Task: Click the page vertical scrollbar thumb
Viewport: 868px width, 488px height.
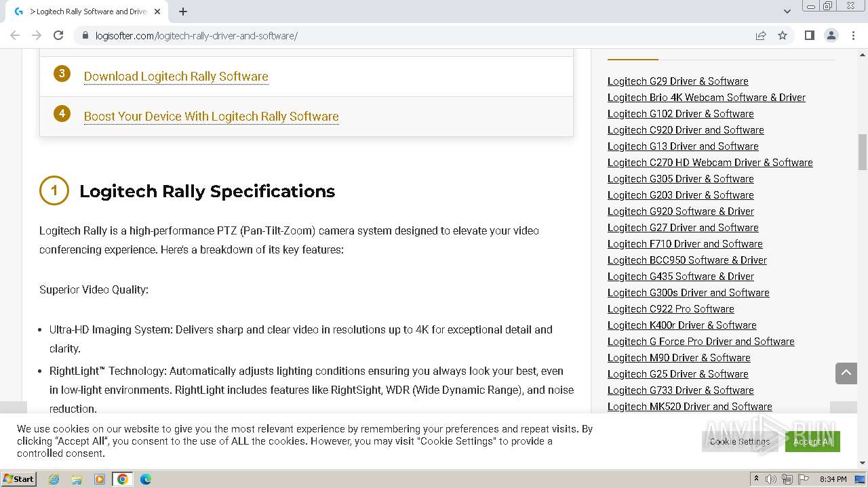Action: [x=863, y=152]
